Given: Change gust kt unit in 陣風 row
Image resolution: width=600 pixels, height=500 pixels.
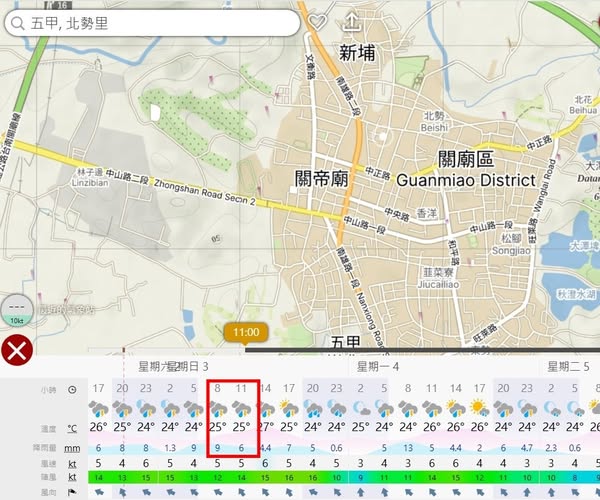Looking at the screenshot, I should (72, 478).
